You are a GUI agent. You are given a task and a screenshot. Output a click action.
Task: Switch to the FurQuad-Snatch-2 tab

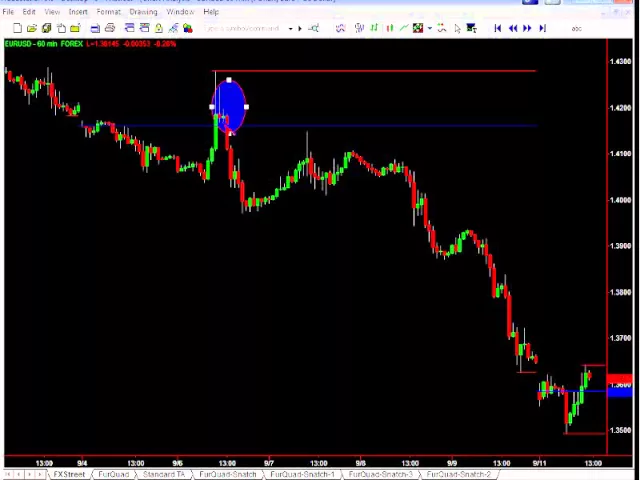pyautogui.click(x=458, y=474)
